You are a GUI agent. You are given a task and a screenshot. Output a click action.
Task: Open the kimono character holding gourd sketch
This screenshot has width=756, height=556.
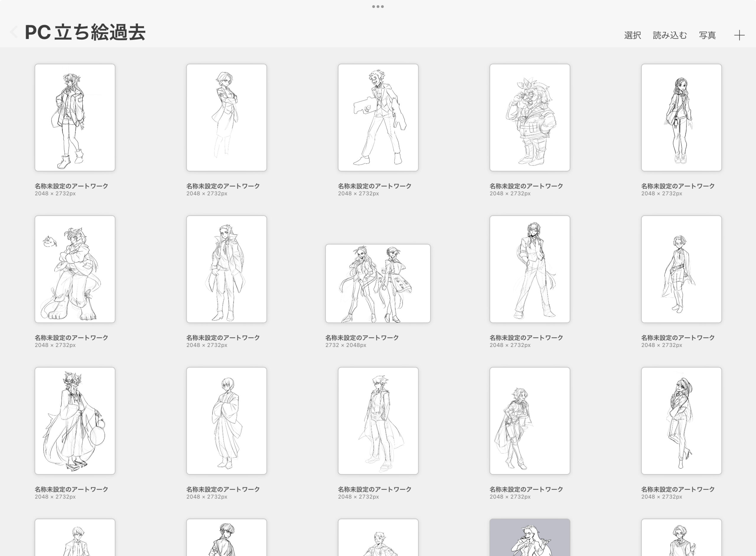[75, 421]
